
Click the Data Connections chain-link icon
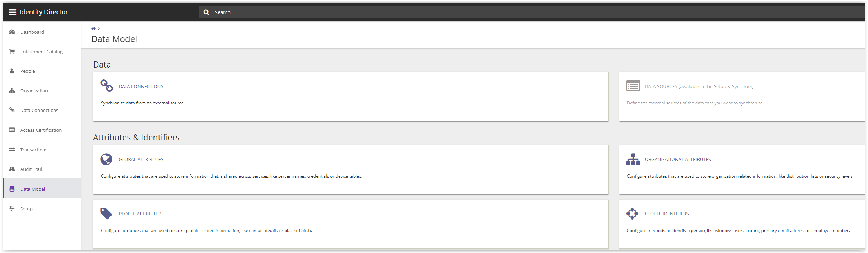click(x=106, y=86)
